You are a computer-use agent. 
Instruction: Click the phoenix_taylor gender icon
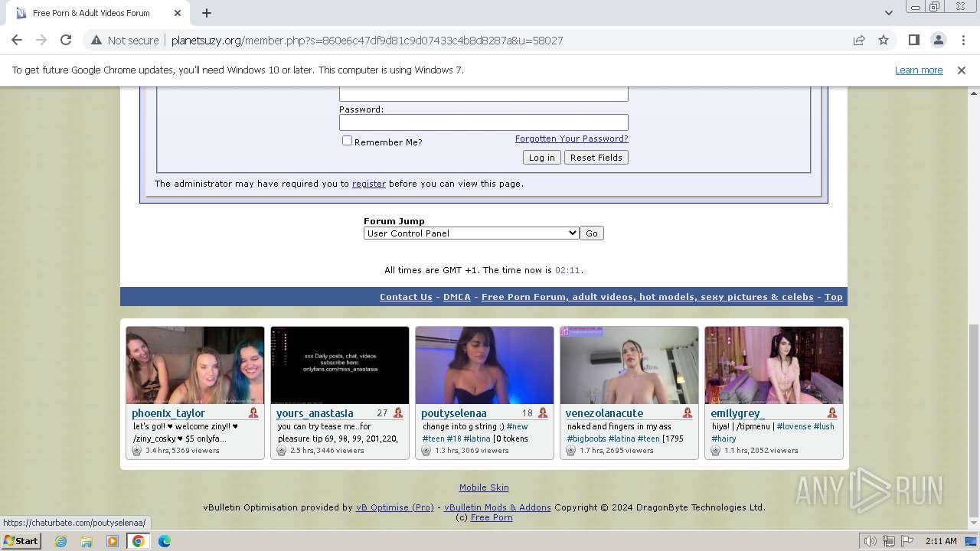click(x=253, y=413)
